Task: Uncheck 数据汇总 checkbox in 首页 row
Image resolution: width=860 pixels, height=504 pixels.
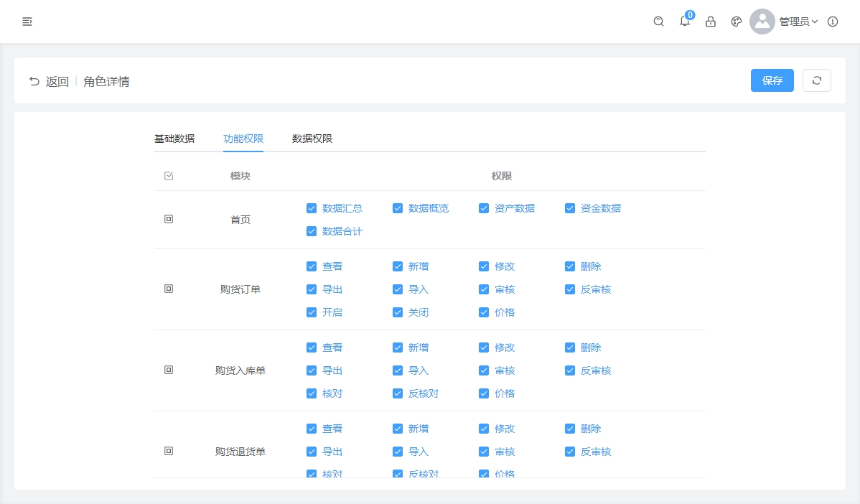Action: [312, 208]
